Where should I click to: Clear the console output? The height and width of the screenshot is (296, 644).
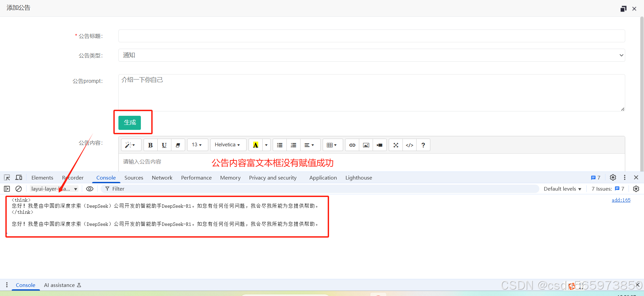tap(19, 189)
